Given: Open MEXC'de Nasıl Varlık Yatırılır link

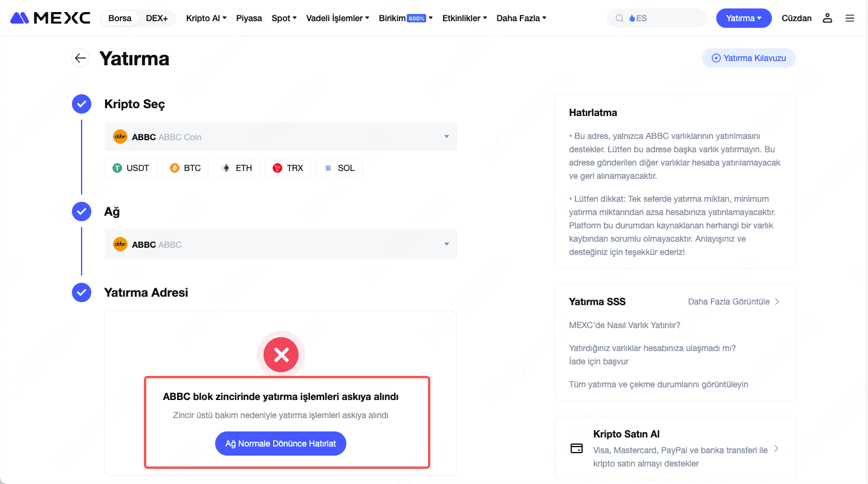Looking at the screenshot, I should pyautogui.click(x=624, y=325).
